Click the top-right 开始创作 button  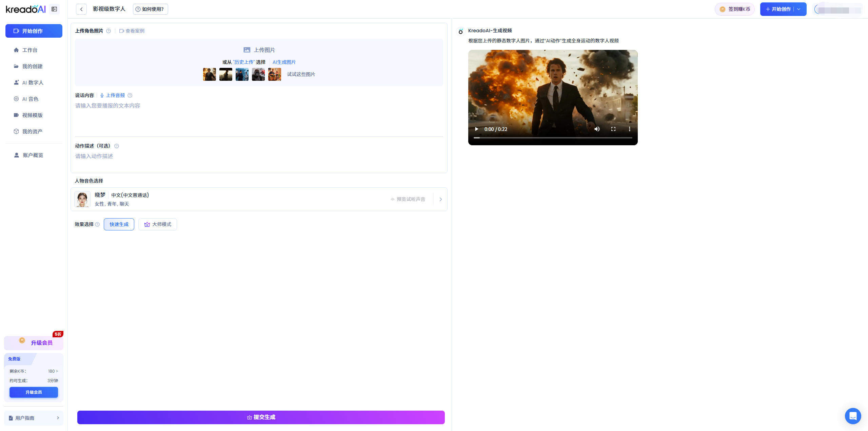[x=778, y=9]
